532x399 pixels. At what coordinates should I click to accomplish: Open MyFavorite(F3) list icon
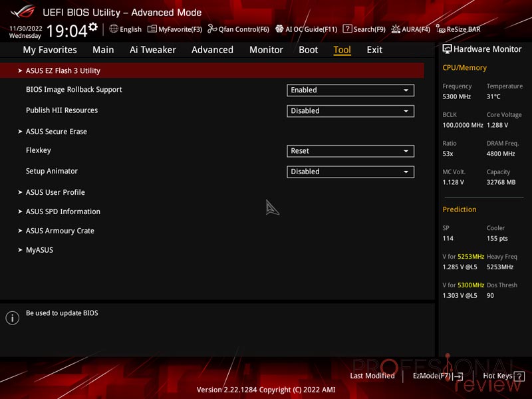click(x=152, y=29)
